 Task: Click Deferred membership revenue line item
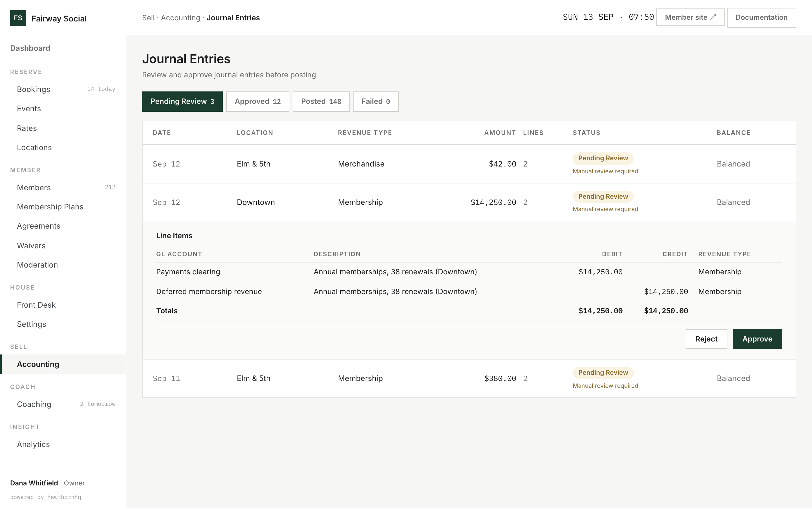click(469, 292)
